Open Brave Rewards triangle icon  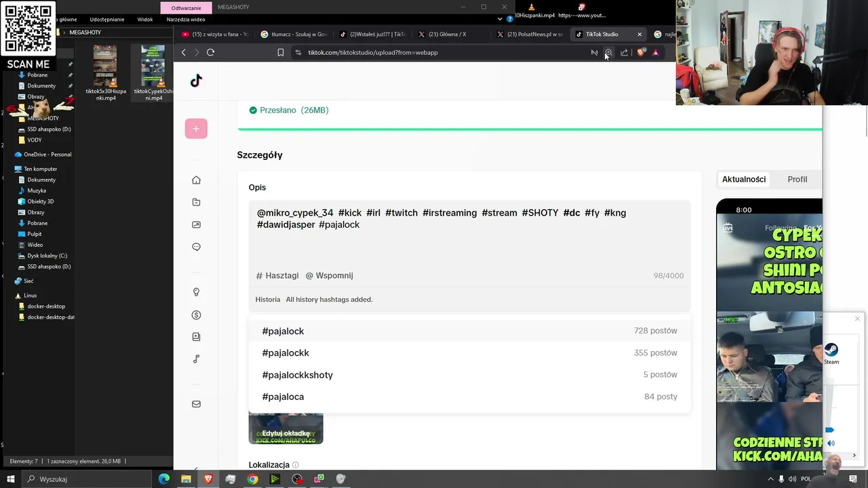(656, 52)
